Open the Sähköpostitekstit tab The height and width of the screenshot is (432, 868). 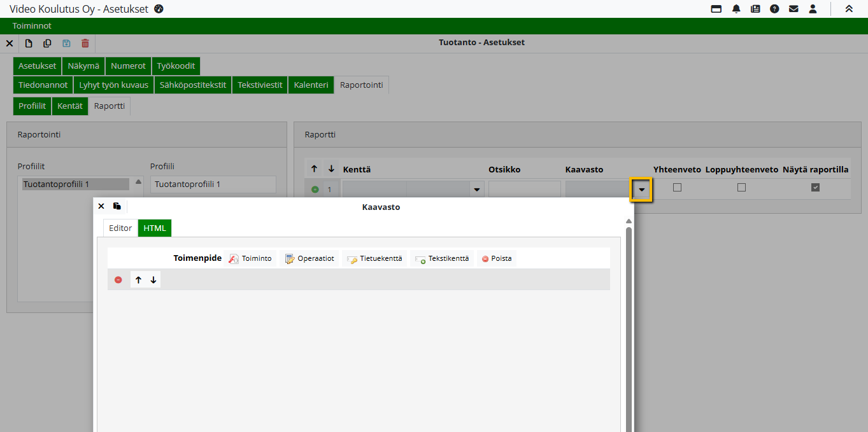tap(192, 85)
